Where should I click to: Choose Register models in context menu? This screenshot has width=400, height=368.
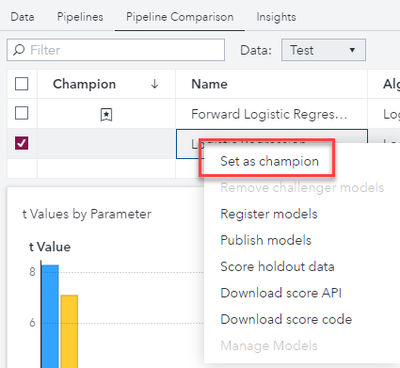point(269,214)
